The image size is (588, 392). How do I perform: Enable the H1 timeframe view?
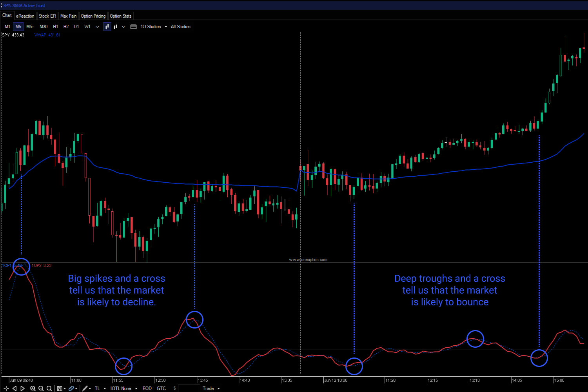[56, 26]
